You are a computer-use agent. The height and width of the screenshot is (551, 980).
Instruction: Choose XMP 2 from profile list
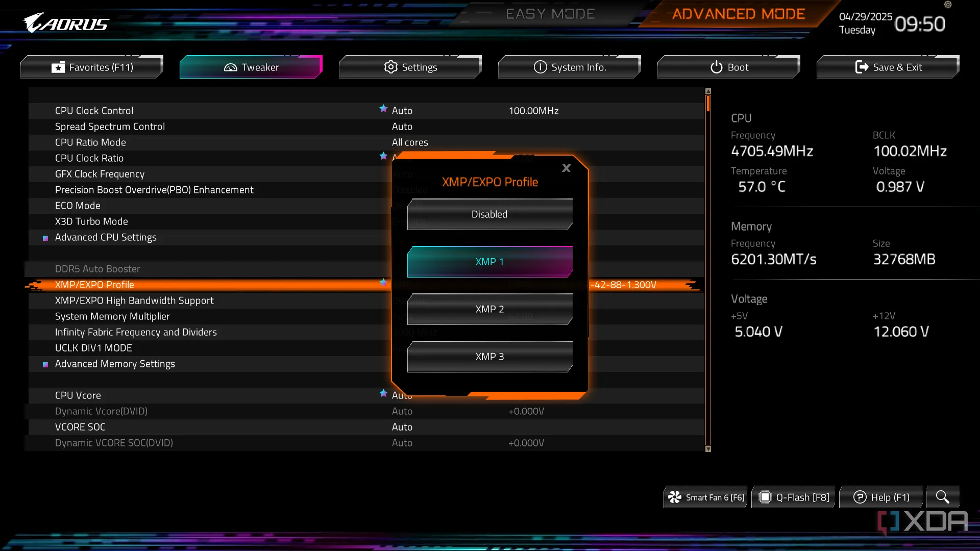coord(489,309)
